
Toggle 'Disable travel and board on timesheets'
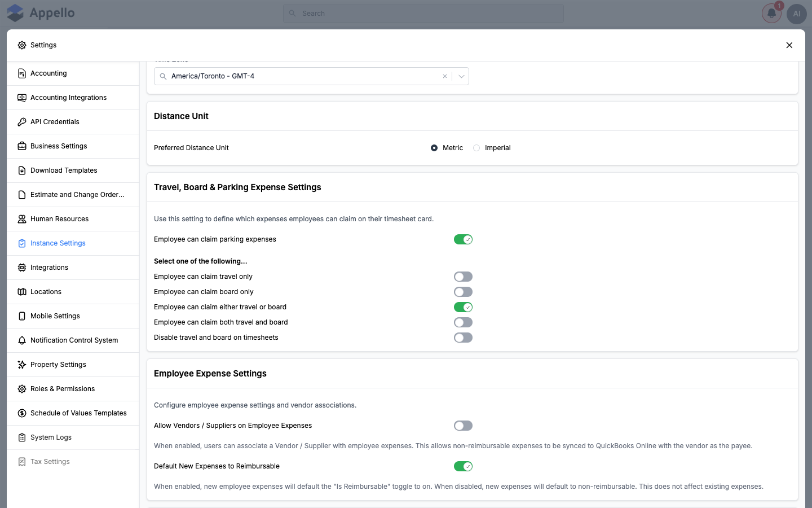(x=463, y=338)
